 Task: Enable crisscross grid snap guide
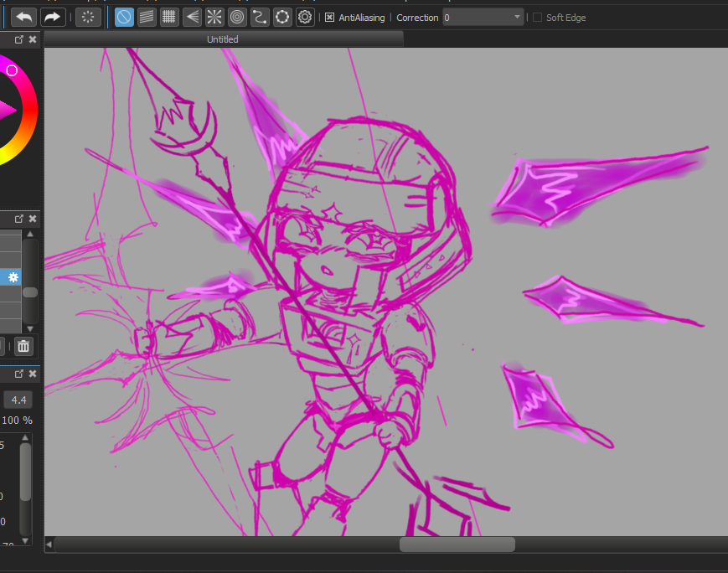coord(169,18)
